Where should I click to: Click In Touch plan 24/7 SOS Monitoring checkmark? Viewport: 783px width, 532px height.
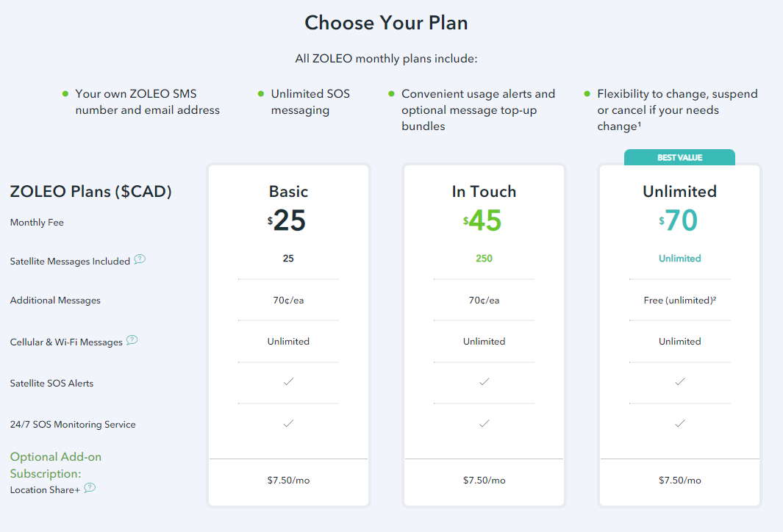click(484, 424)
